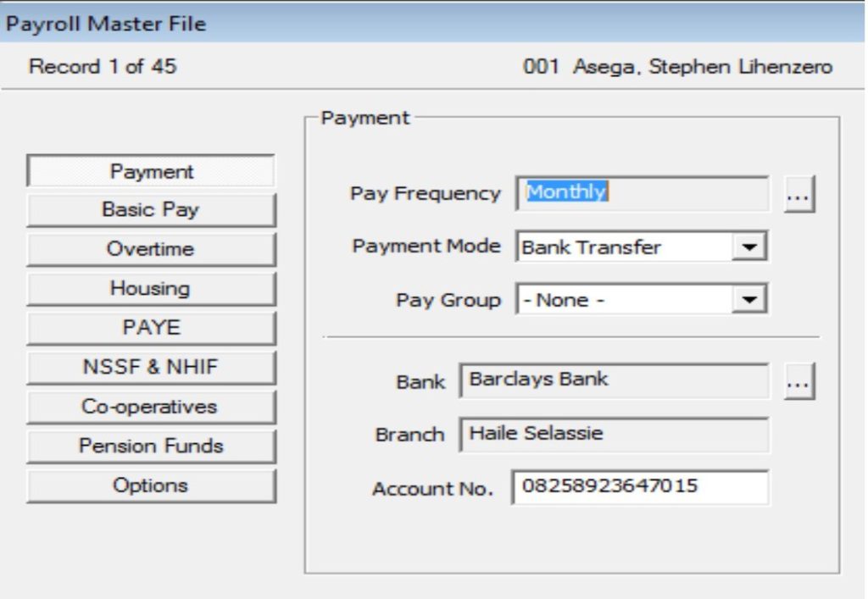This screenshot has width=868, height=599.
Task: Open the Co-operatives section
Action: [x=150, y=406]
